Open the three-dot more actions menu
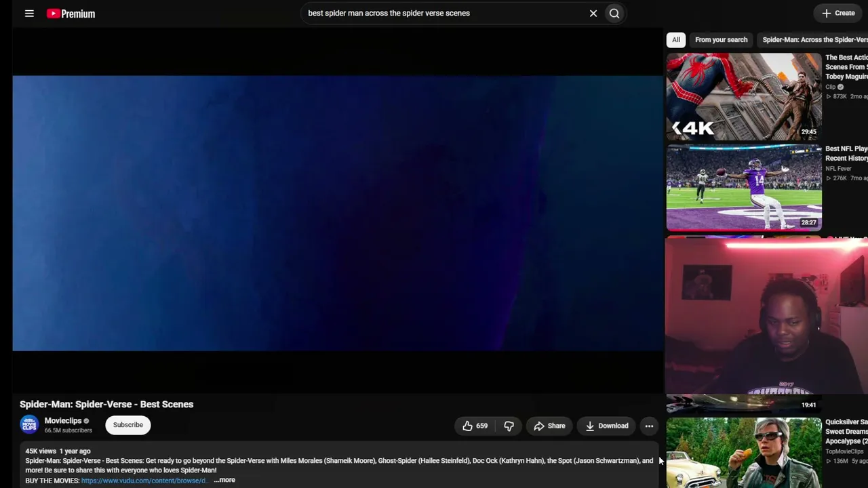 [x=649, y=426]
